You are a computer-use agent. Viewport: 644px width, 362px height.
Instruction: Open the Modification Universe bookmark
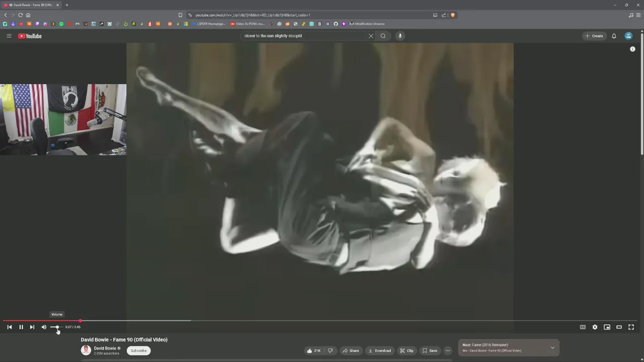click(367, 24)
